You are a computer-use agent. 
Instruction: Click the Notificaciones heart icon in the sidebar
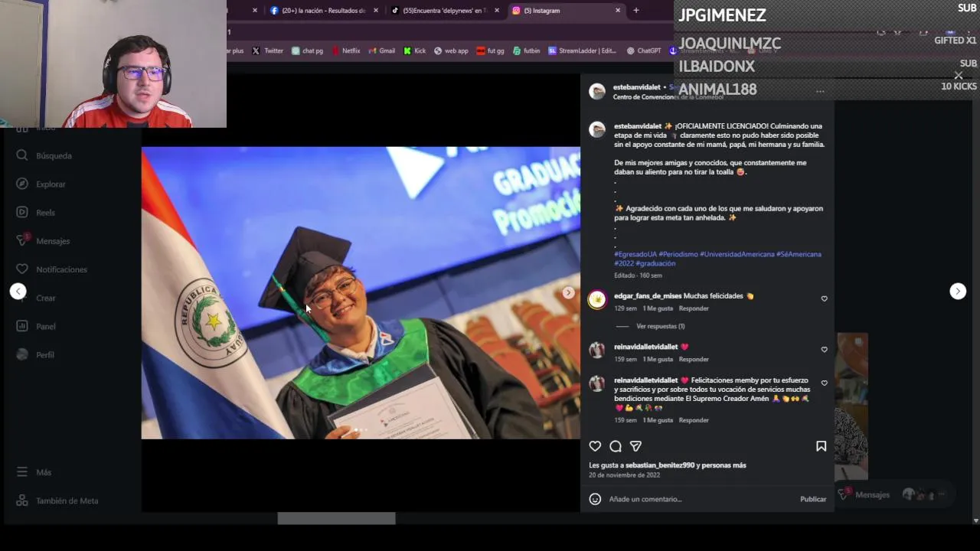pos(22,269)
